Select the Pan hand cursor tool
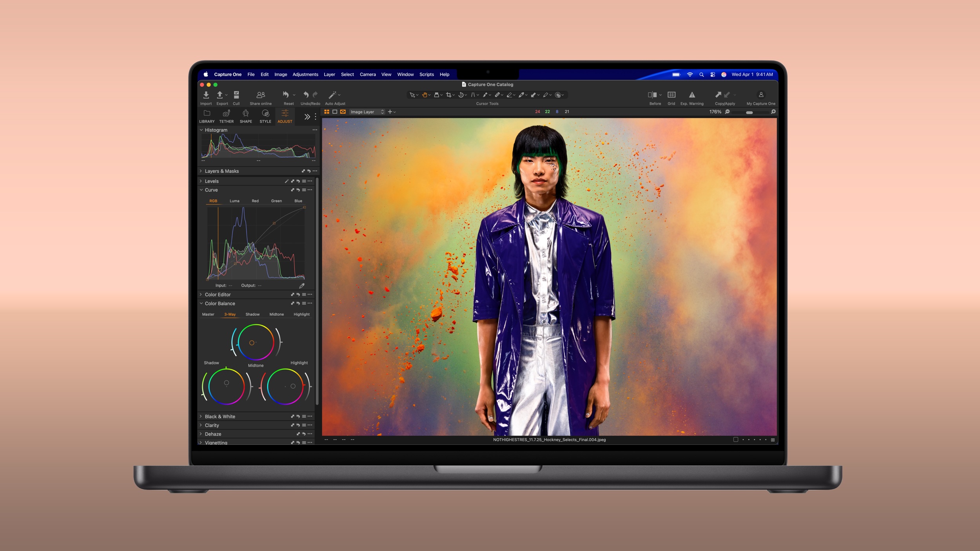Image resolution: width=980 pixels, height=551 pixels. pyautogui.click(x=424, y=95)
